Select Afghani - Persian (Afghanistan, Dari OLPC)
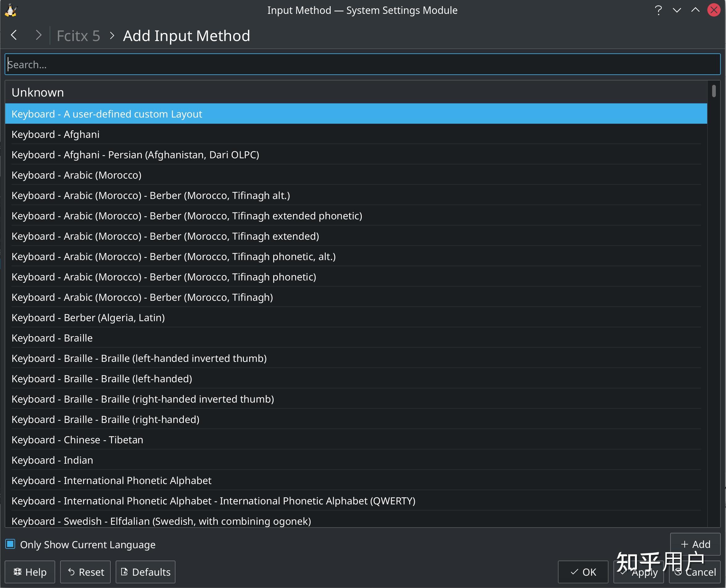 coord(356,155)
